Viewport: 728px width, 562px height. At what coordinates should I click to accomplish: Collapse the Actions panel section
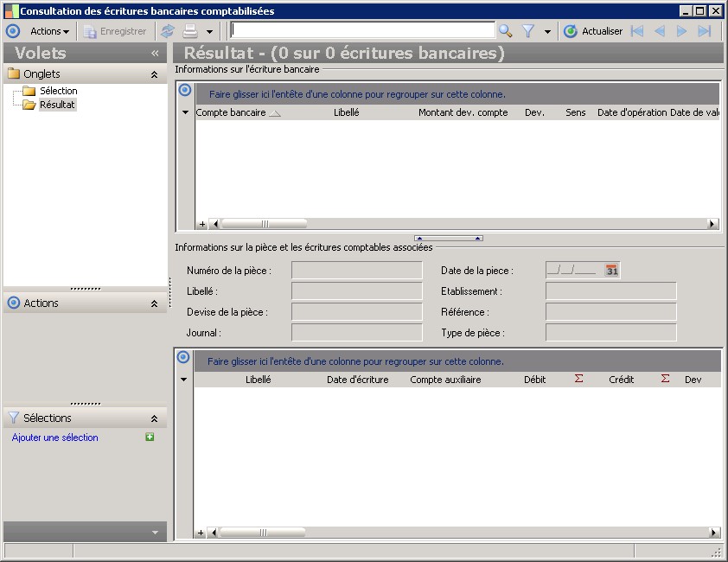pos(154,303)
